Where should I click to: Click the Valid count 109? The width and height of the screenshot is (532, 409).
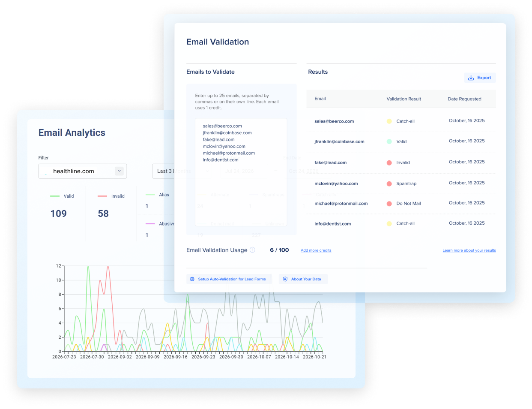59,214
